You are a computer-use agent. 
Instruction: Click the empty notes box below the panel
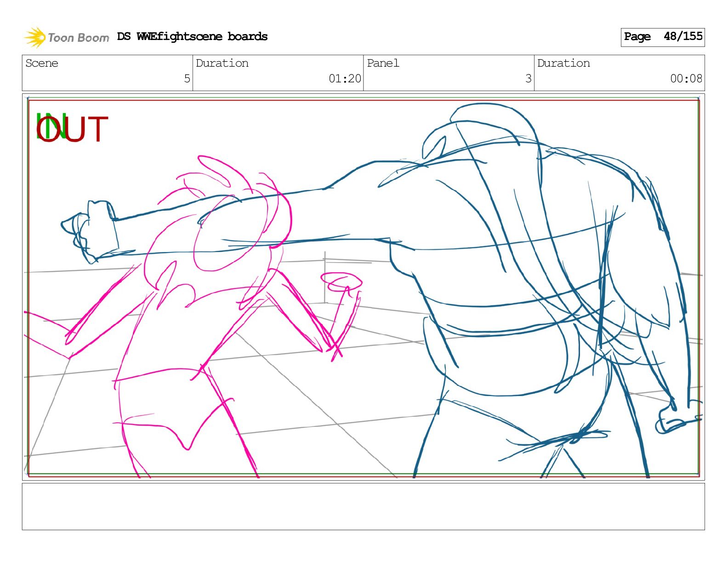363,506
